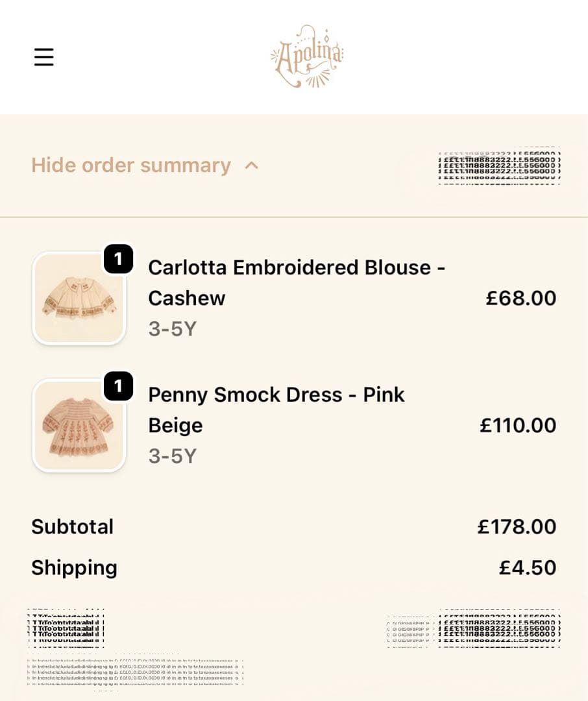Click the Penny dress quantity badge
Image resolution: width=588 pixels, height=701 pixels.
tap(118, 387)
